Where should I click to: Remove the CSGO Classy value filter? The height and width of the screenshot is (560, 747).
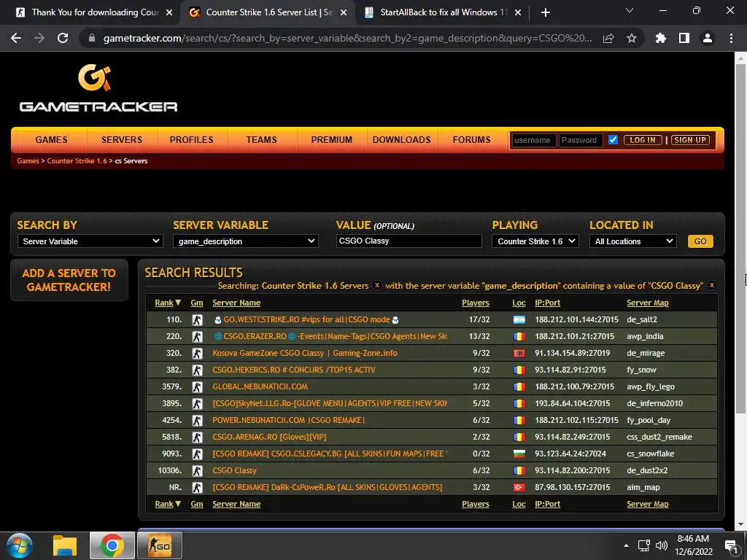(x=712, y=285)
